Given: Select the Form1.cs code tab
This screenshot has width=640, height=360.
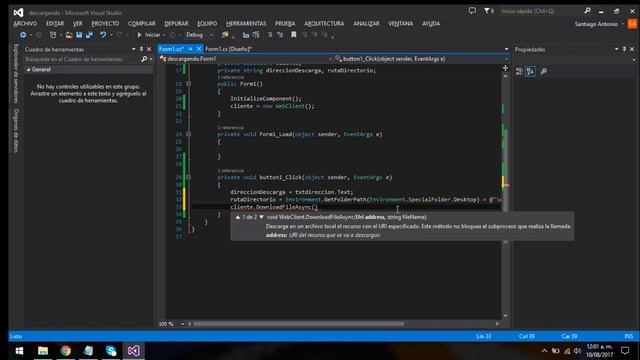Looking at the screenshot, I should (171, 49).
